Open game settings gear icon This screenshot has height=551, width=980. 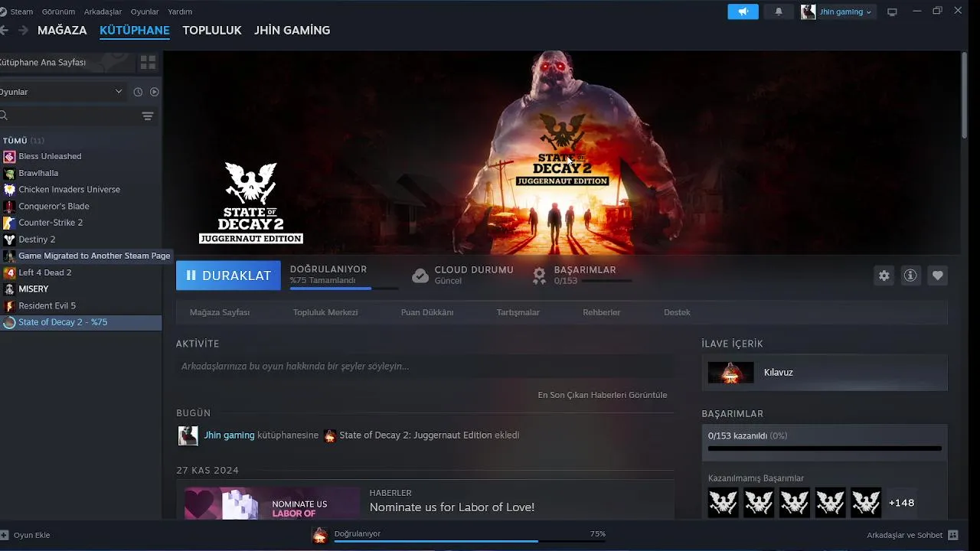[x=884, y=275]
